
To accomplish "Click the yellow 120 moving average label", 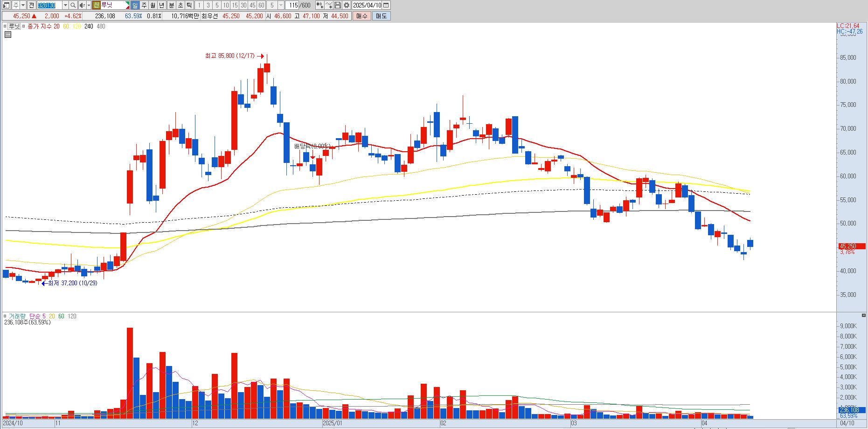I will coord(76,26).
